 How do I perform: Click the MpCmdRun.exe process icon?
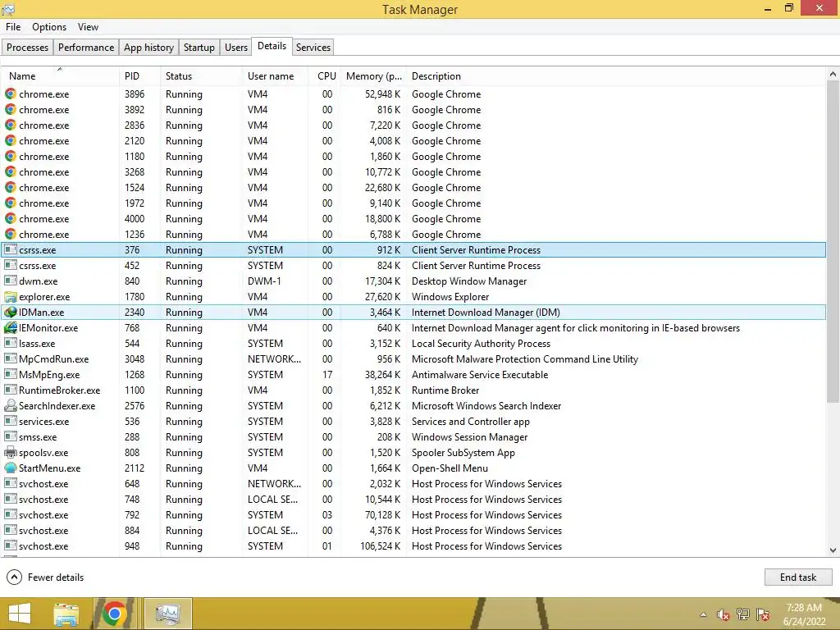[10, 358]
